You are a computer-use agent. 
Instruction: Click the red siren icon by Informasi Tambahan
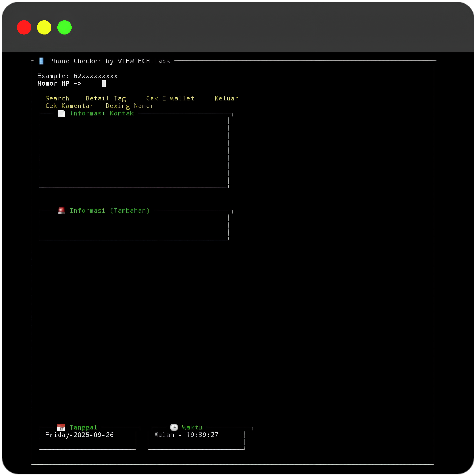coord(61,211)
